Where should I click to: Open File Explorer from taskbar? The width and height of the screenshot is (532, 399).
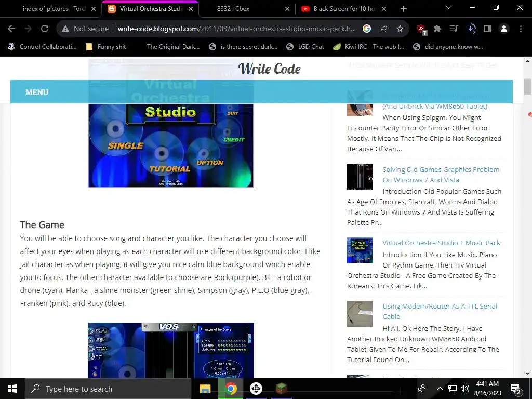click(205, 389)
